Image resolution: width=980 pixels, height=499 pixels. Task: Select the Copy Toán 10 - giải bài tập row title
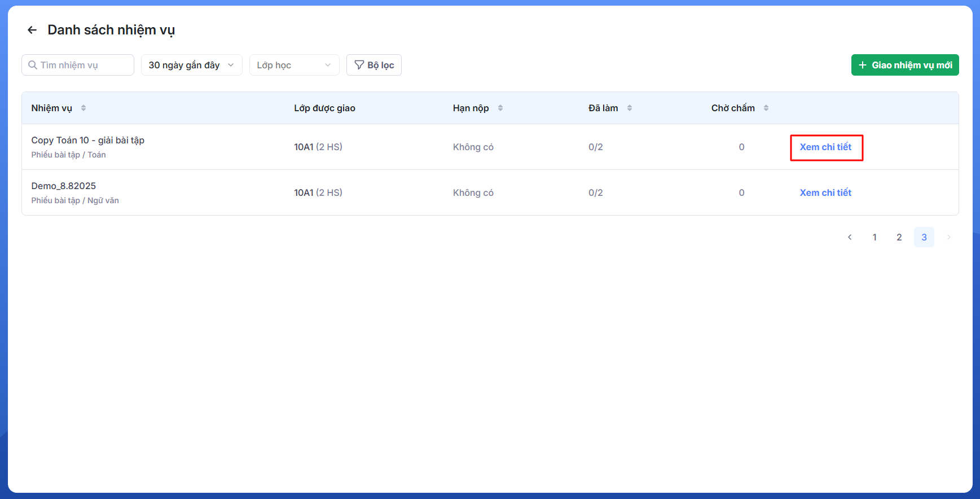[87, 140]
